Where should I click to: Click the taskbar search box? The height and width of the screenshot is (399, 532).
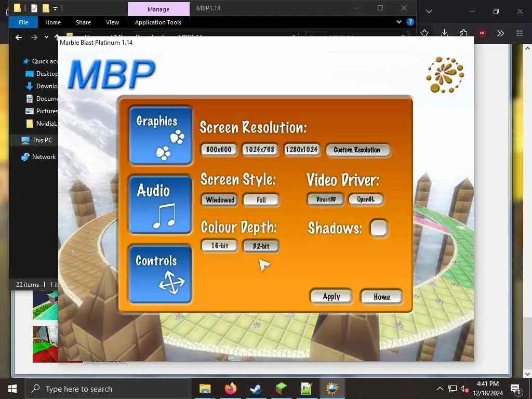(108, 389)
